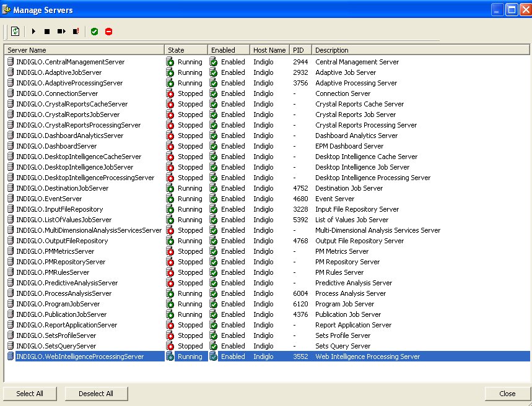Click stopped icon of ReportApplicationServer row
This screenshot has height=406, width=532.
tap(170, 324)
